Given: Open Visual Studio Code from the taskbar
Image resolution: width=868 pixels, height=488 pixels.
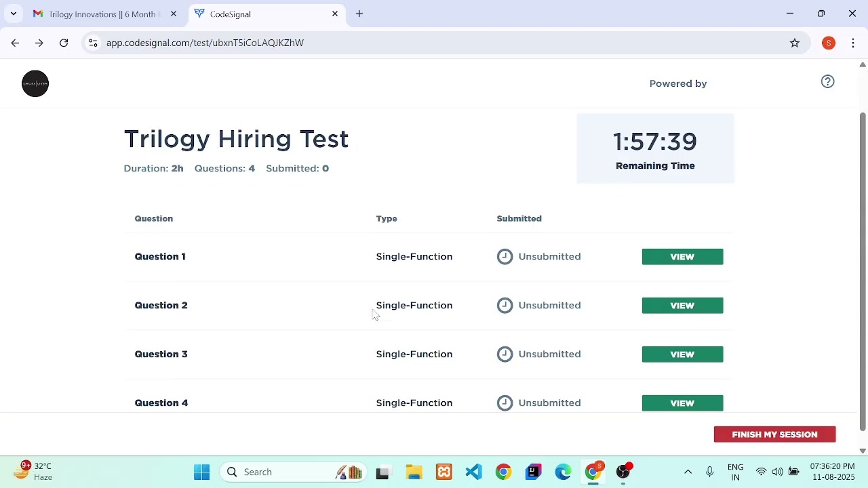Looking at the screenshot, I should [474, 472].
